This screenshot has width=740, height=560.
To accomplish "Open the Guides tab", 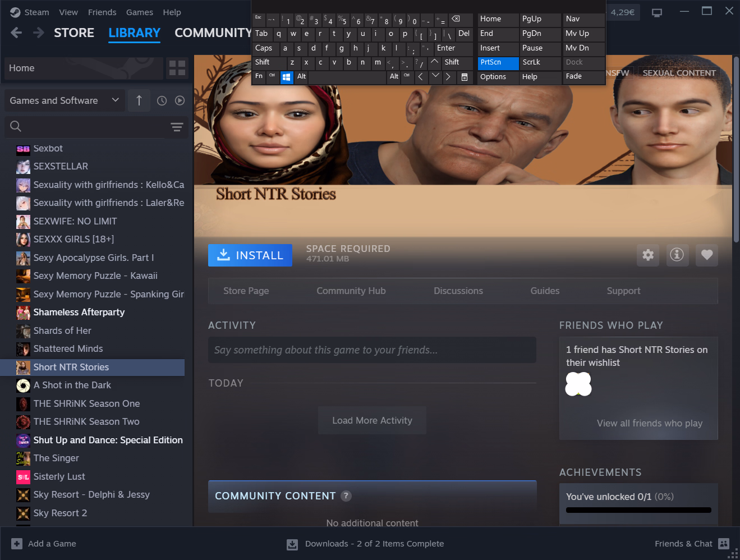I will [x=545, y=291].
